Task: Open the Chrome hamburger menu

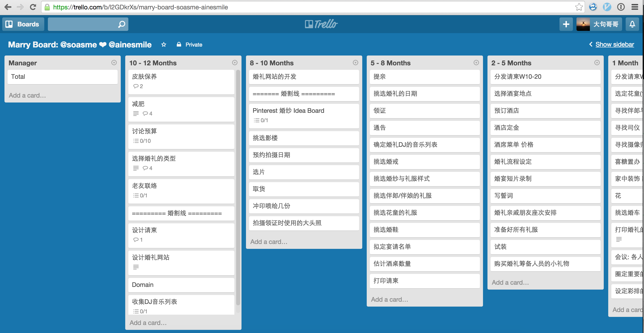Action: (x=635, y=7)
